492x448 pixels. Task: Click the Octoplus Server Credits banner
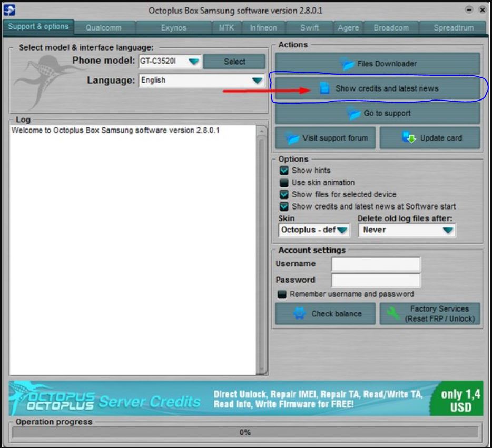pyautogui.click(x=246, y=399)
